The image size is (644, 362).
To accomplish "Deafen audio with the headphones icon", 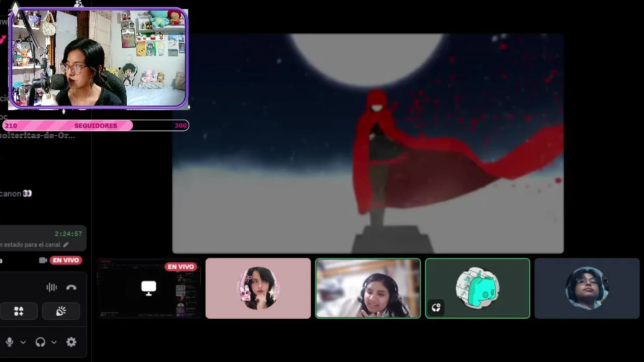I will coord(40,342).
